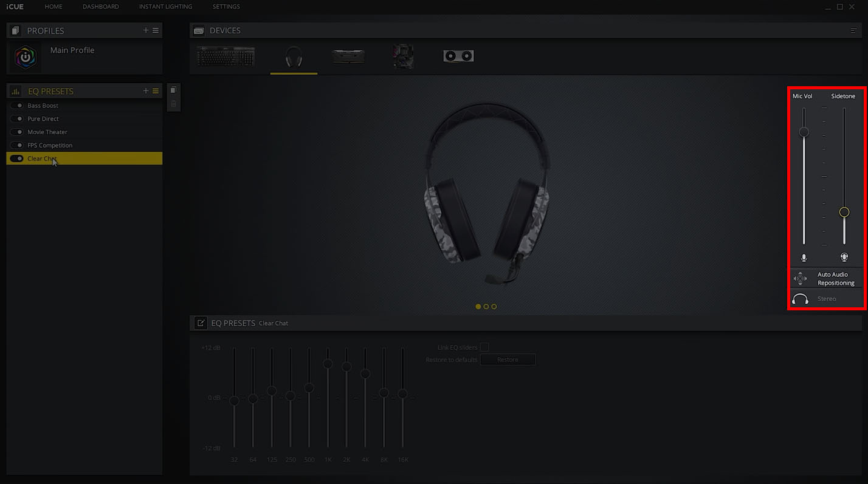Click the Restore to defaults button
The image size is (868, 484).
click(508, 359)
